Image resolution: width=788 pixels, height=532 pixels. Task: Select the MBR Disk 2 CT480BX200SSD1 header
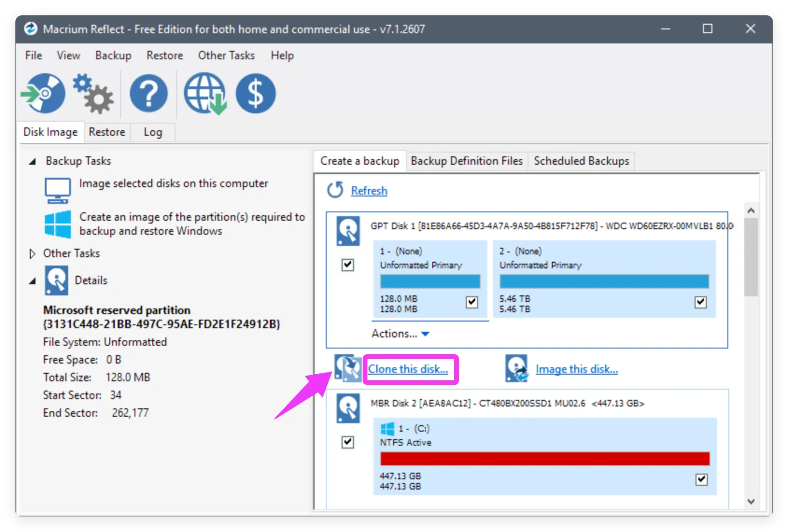point(507,403)
